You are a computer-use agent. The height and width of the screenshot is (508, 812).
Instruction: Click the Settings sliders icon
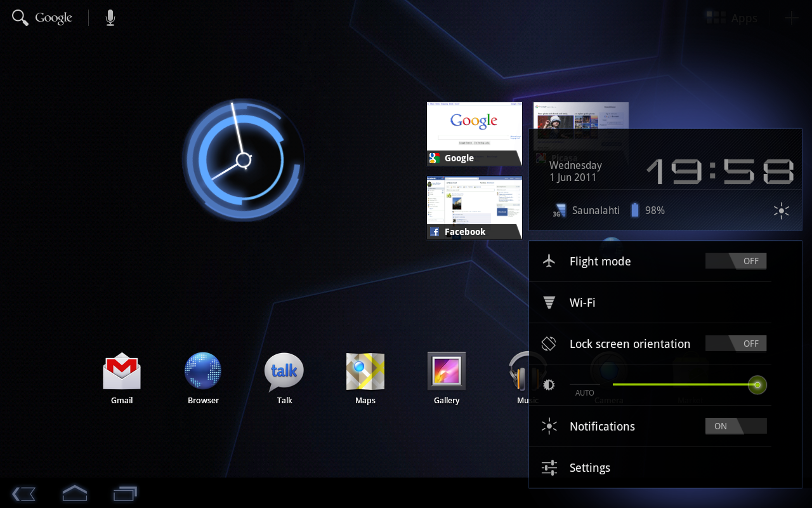[549, 468]
